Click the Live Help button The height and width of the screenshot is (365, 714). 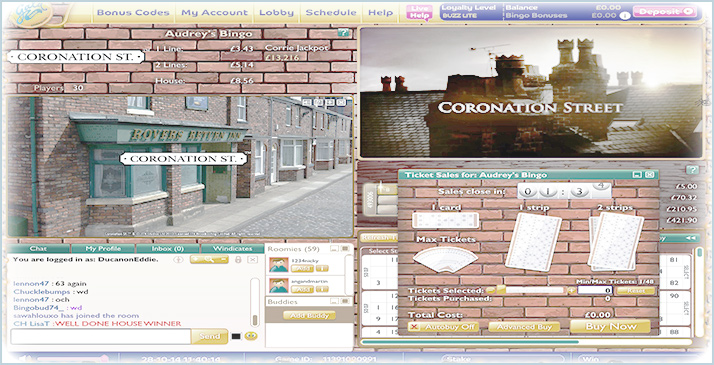419,12
